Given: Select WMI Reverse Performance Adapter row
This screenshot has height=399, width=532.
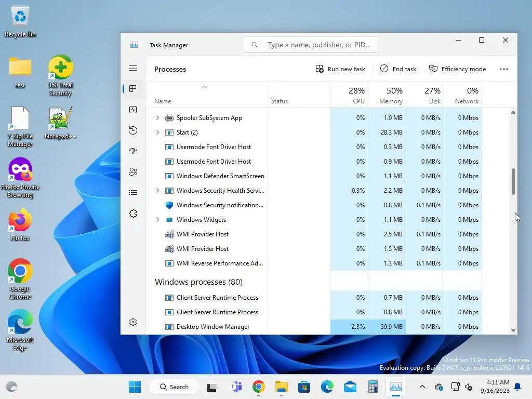Looking at the screenshot, I should pyautogui.click(x=314, y=263).
